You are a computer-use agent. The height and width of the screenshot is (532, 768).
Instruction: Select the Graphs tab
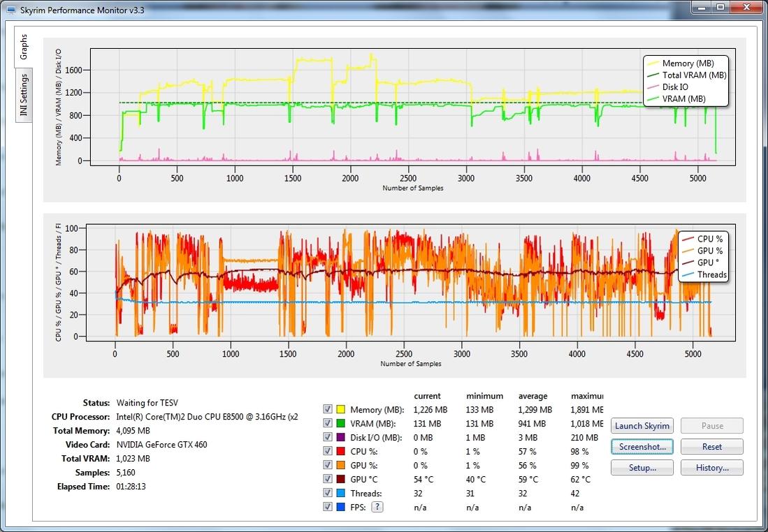[23, 46]
